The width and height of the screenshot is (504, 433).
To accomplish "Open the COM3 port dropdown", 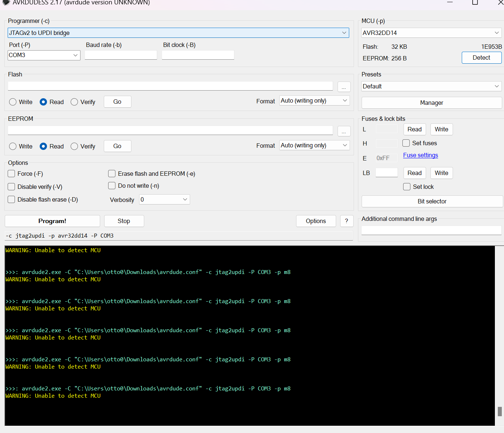I will [44, 55].
